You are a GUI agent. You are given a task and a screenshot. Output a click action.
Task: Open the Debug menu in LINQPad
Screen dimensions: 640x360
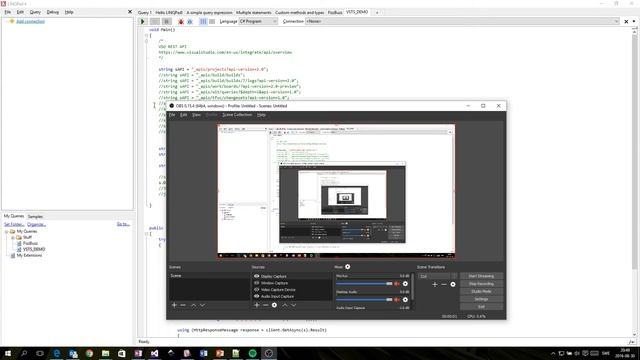[x=53, y=12]
